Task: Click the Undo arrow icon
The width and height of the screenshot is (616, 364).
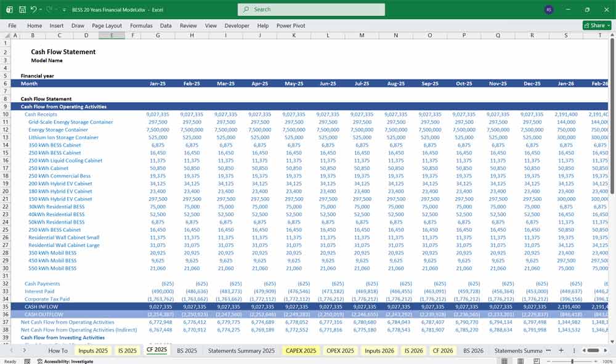Action: 34,10
